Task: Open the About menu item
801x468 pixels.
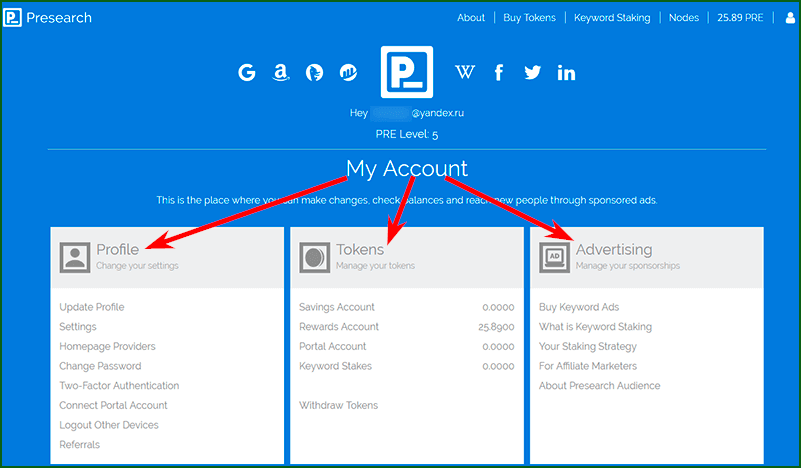Action: coord(470,18)
